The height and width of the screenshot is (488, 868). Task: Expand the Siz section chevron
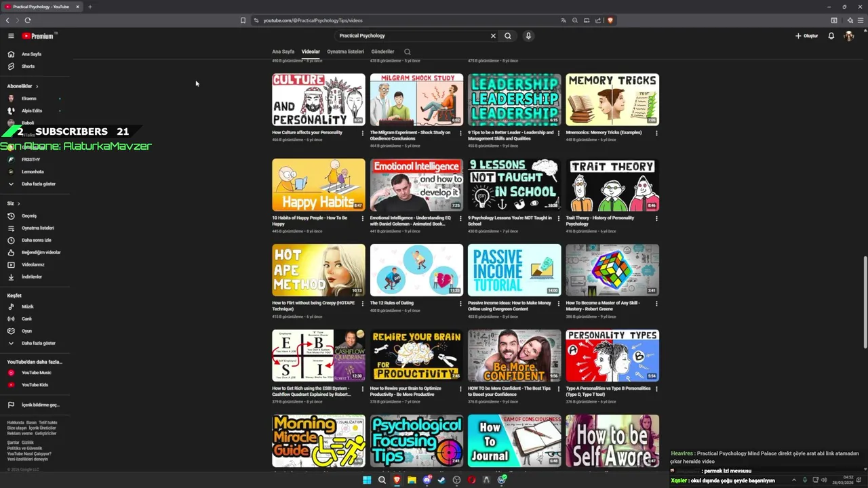[x=18, y=203]
